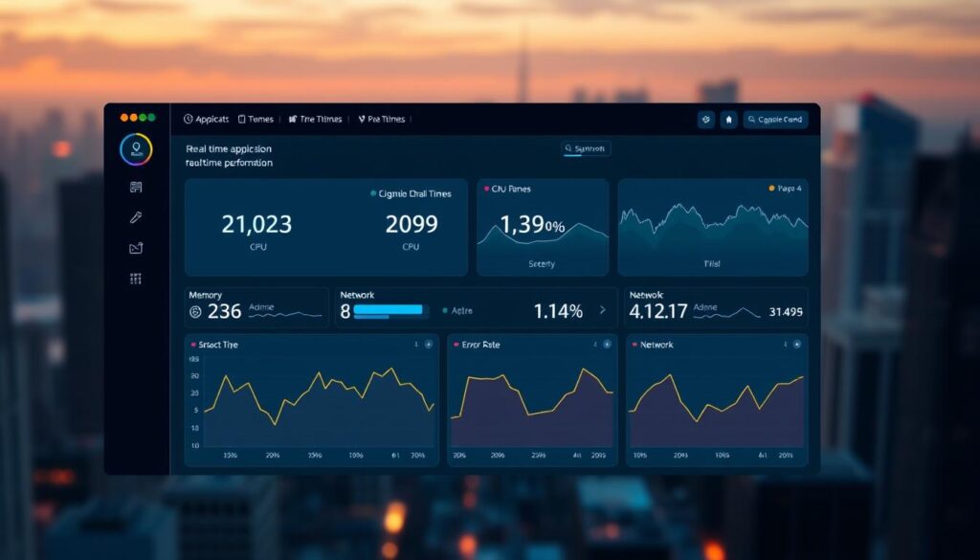Click the clock icon next to Applicats
This screenshot has height=560, width=980.
point(188,119)
